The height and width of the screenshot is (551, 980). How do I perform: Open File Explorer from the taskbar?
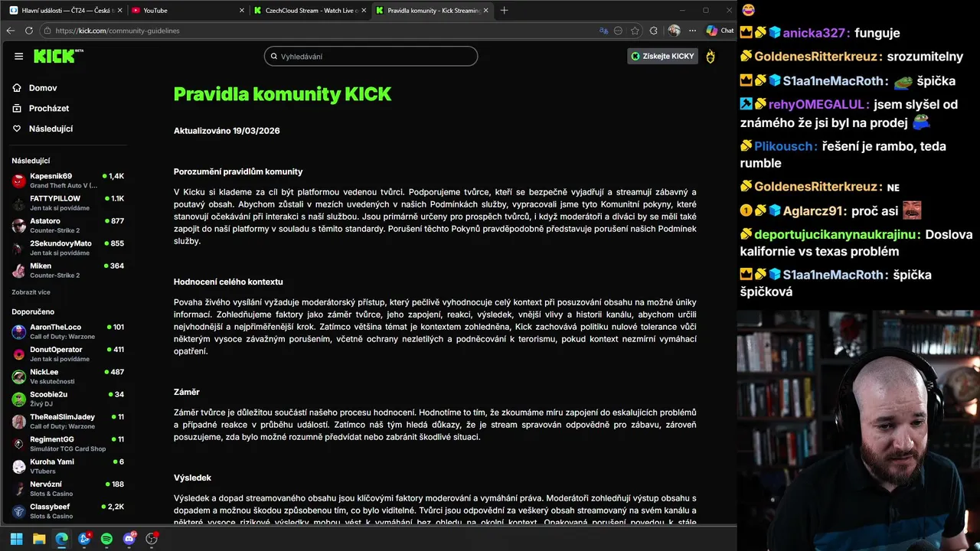coord(39,539)
